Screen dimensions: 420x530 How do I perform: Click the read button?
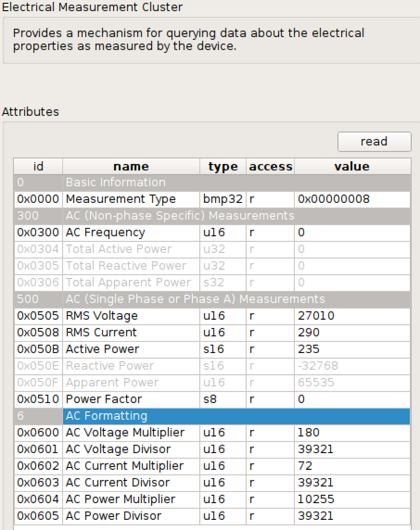[375, 142]
